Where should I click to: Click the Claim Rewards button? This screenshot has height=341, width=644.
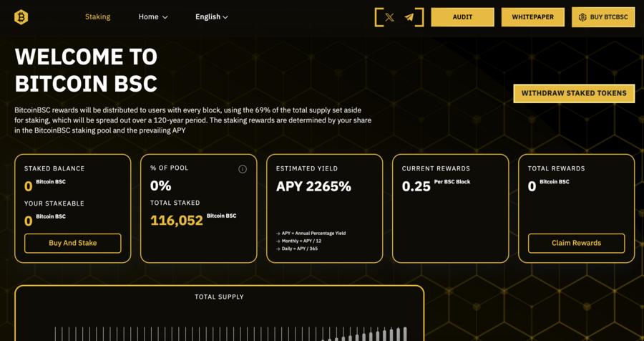pos(576,243)
